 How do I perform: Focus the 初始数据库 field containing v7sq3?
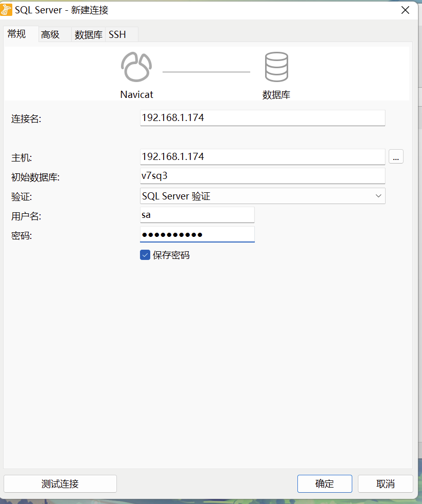(x=263, y=176)
